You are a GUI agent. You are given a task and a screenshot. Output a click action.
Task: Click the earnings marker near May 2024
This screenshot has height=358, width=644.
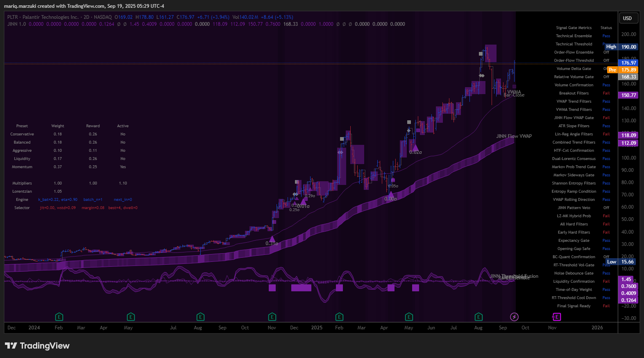[x=131, y=317]
